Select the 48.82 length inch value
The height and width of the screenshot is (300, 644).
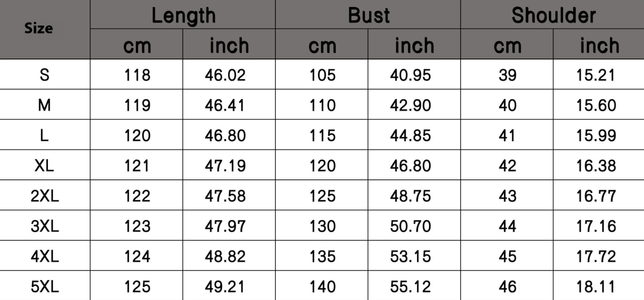point(225,256)
